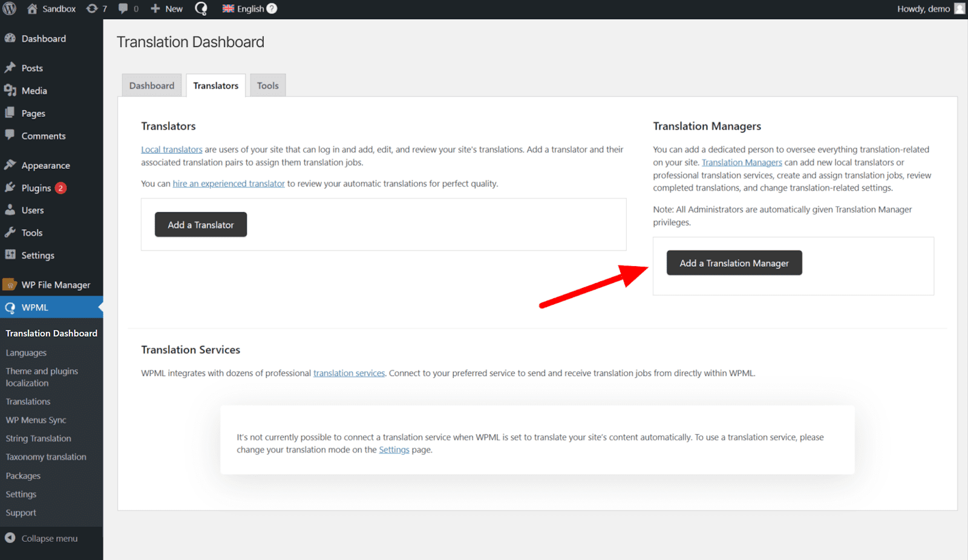968x560 pixels.
Task: Click the Pages icon in sidebar
Action: [x=10, y=113]
